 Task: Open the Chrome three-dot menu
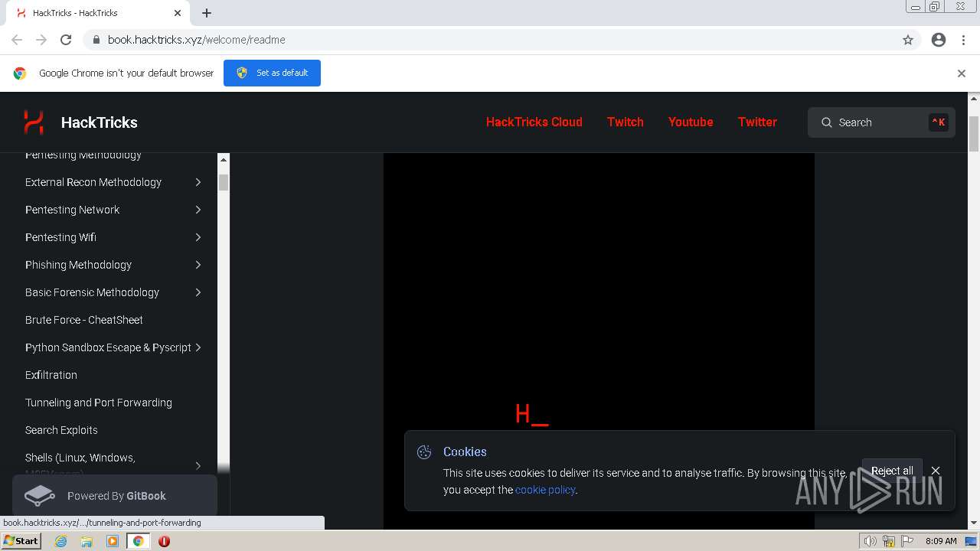point(964,40)
